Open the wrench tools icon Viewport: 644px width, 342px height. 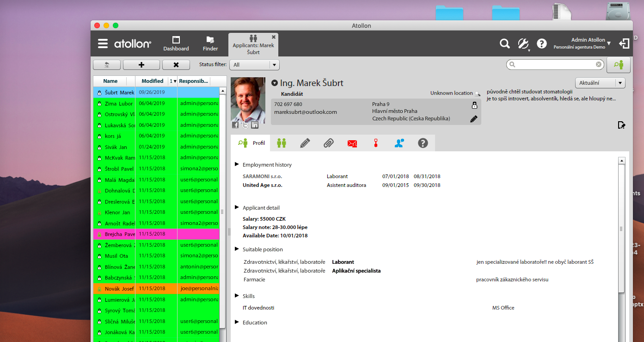tap(523, 44)
